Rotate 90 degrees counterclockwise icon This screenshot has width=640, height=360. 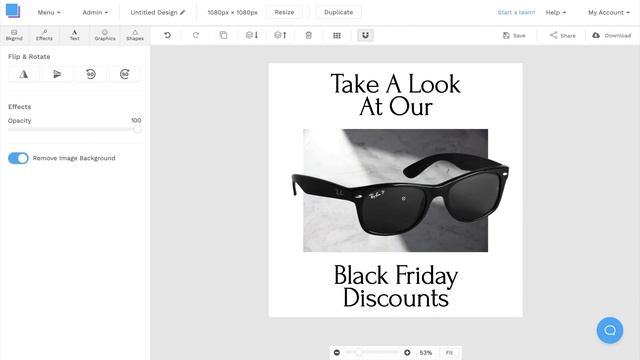point(91,74)
